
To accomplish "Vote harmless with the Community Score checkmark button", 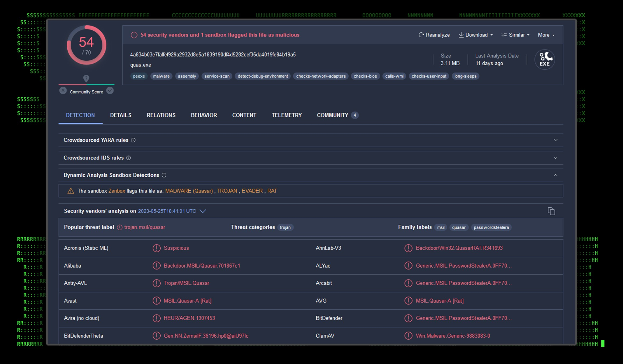I will click(110, 91).
